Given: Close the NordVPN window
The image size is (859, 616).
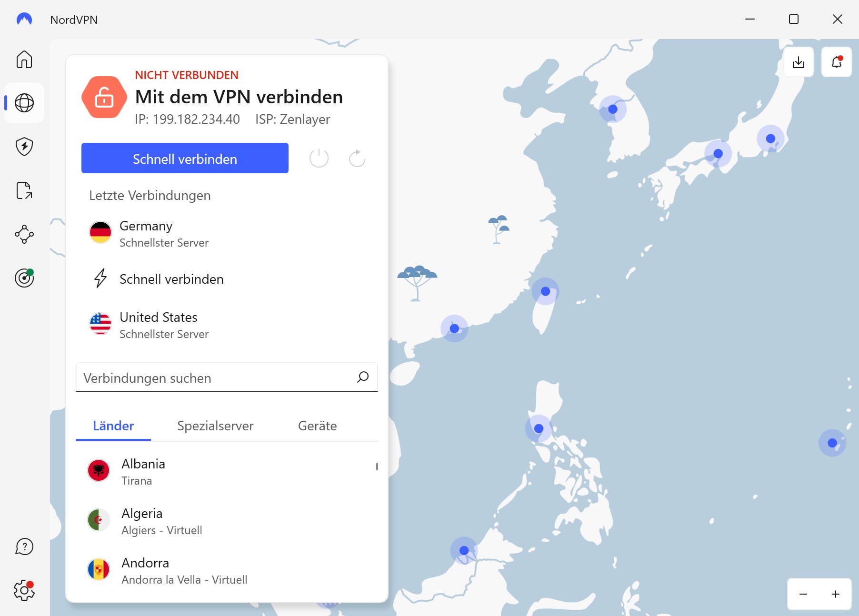Looking at the screenshot, I should (x=838, y=19).
